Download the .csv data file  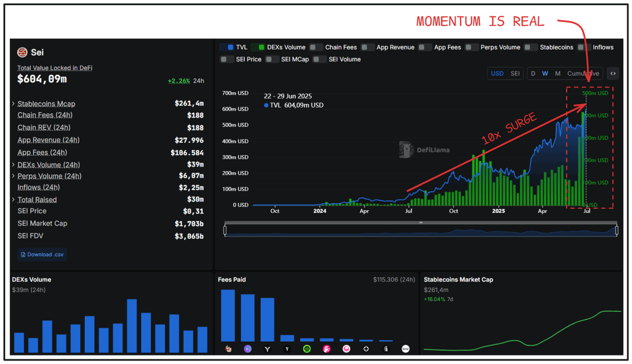[42, 254]
